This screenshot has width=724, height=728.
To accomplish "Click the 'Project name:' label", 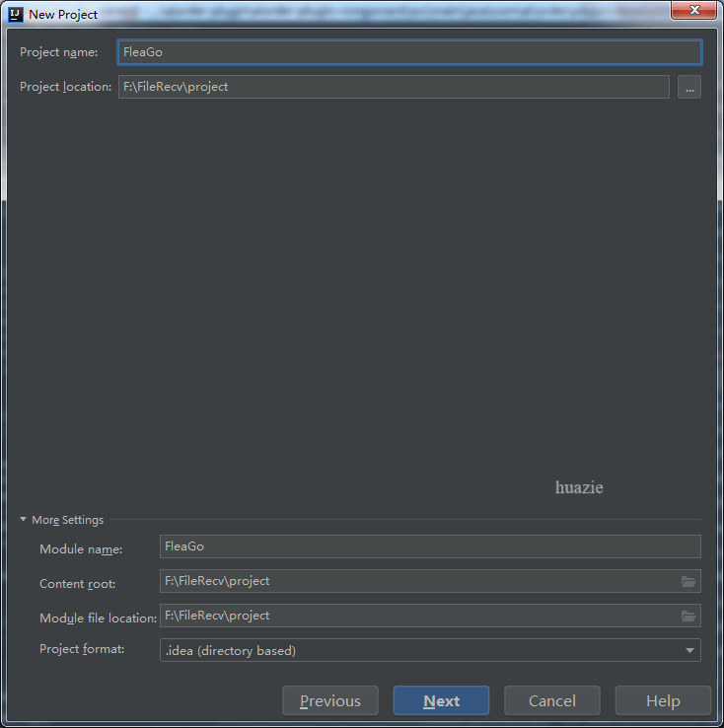I will [x=59, y=52].
